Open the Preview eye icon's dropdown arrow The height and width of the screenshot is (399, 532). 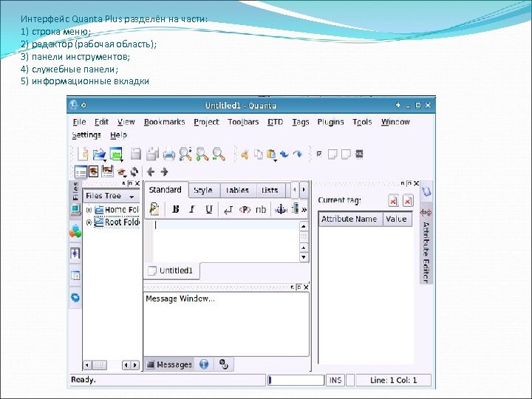point(125,177)
